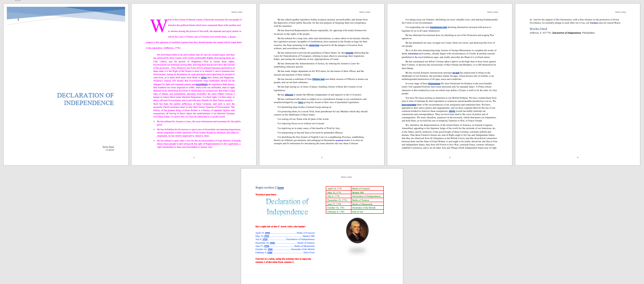Click the cover page title text
Screen dimensions: 644x284
pos(85,99)
